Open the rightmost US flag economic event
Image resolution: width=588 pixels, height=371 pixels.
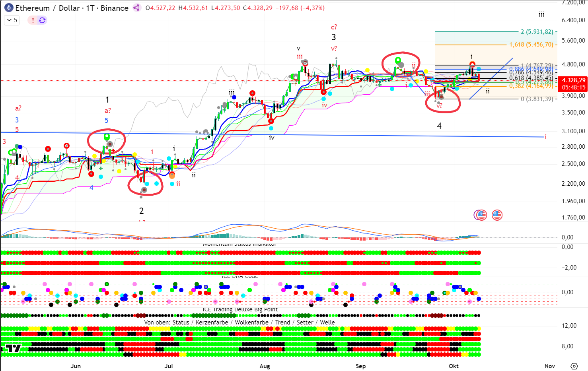coord(497,215)
